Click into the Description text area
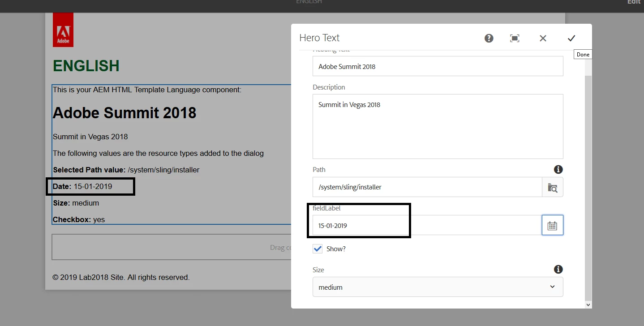Viewport: 644px width, 326px height. [438, 126]
